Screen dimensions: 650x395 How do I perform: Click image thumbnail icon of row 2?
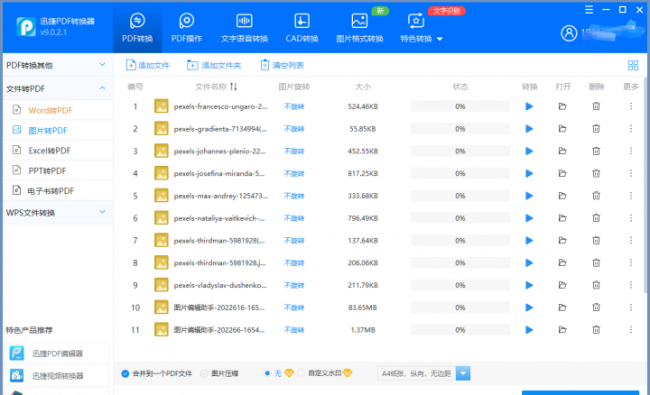point(161,128)
